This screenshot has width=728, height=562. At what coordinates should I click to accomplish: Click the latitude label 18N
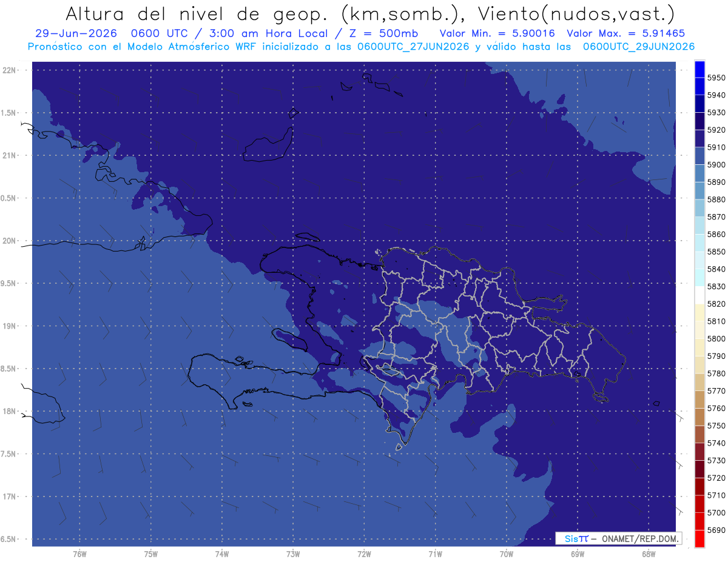tap(10, 411)
